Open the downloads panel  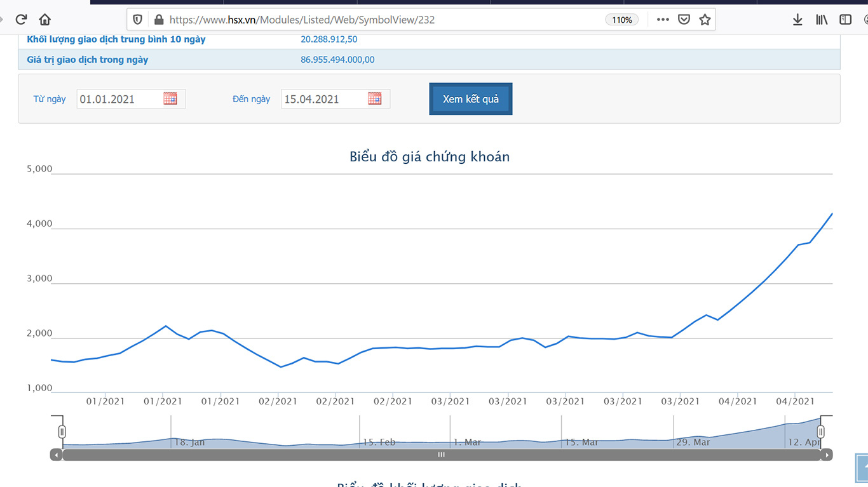[797, 20]
